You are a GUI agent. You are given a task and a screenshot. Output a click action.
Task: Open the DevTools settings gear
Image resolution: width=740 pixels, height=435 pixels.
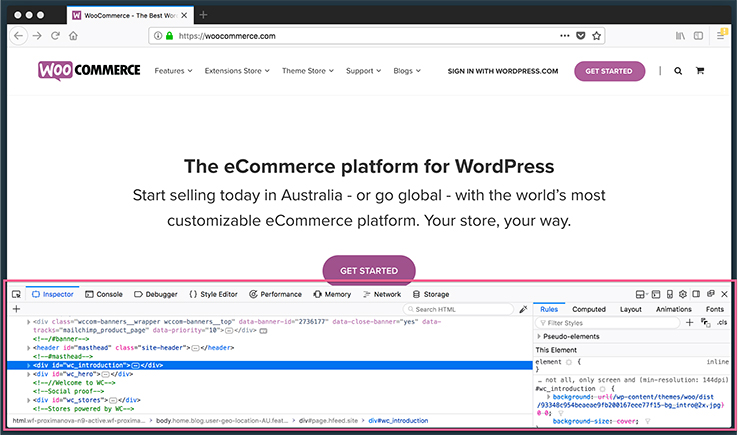[683, 294]
